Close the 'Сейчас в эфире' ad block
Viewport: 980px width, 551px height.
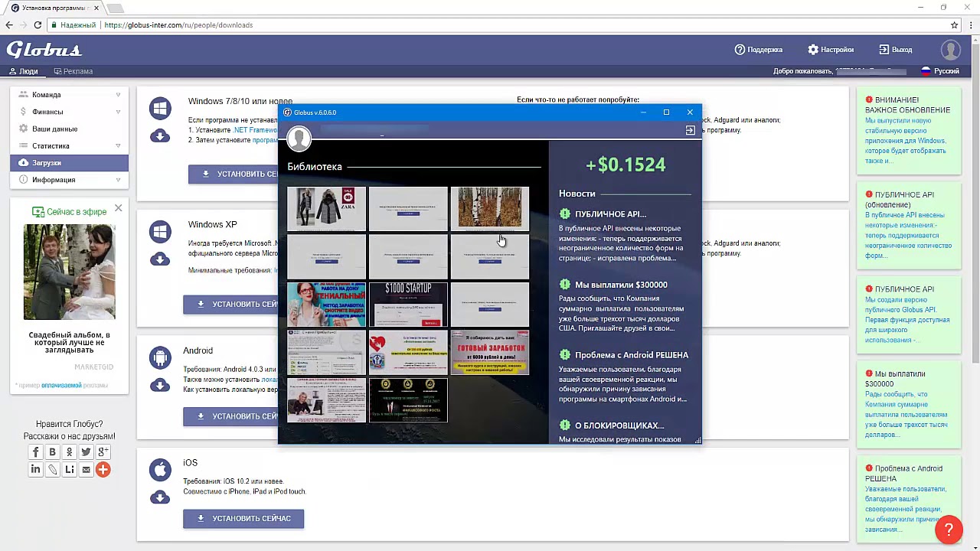point(118,208)
